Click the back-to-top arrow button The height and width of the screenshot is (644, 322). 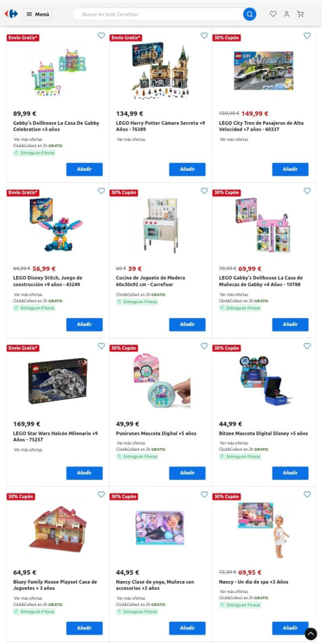[x=310, y=634]
